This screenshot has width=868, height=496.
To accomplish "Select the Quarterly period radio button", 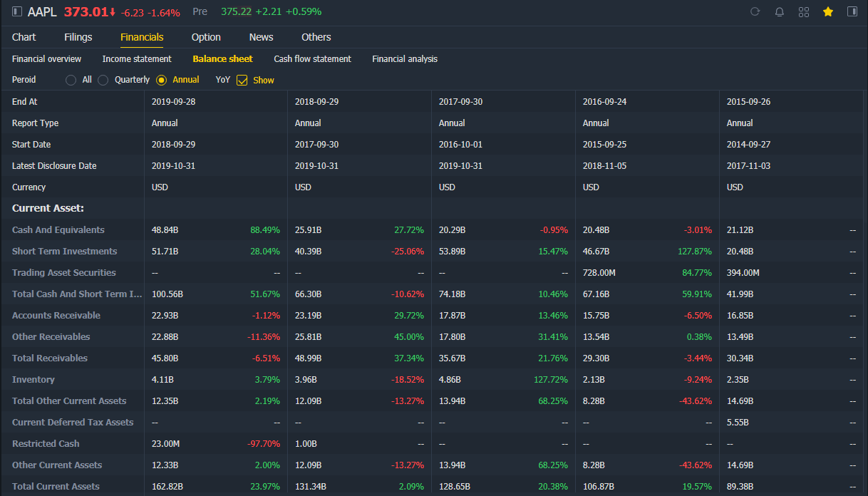I will pos(103,80).
